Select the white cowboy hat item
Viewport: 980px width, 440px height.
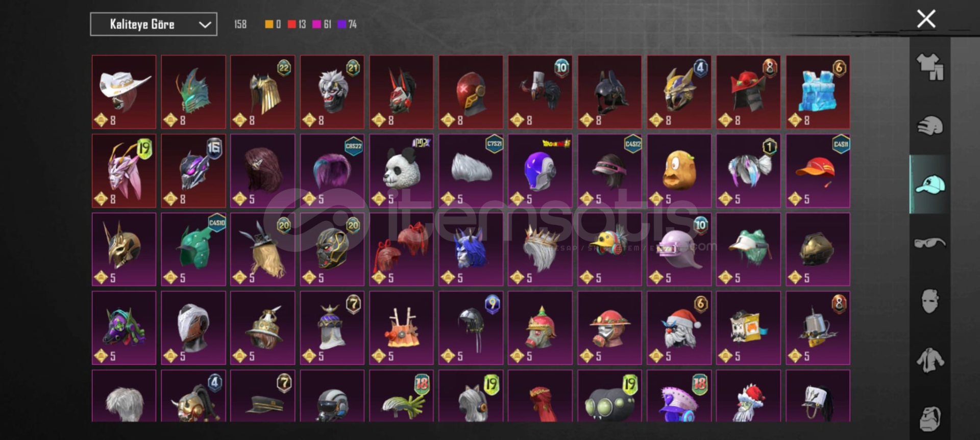[124, 92]
